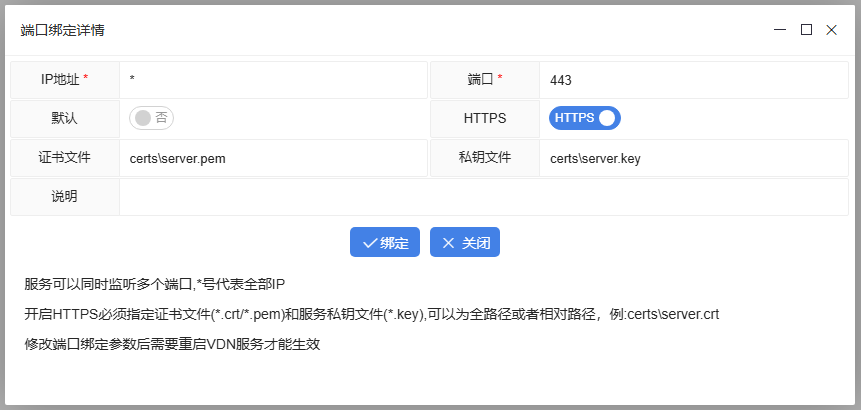Minimize the 端口绑定详情 window
The image size is (861, 410).
click(x=780, y=30)
